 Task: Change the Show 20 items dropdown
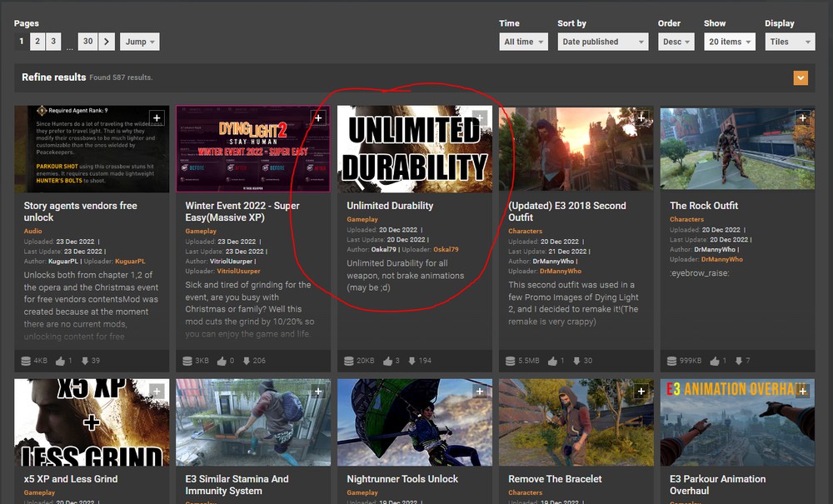click(x=729, y=42)
